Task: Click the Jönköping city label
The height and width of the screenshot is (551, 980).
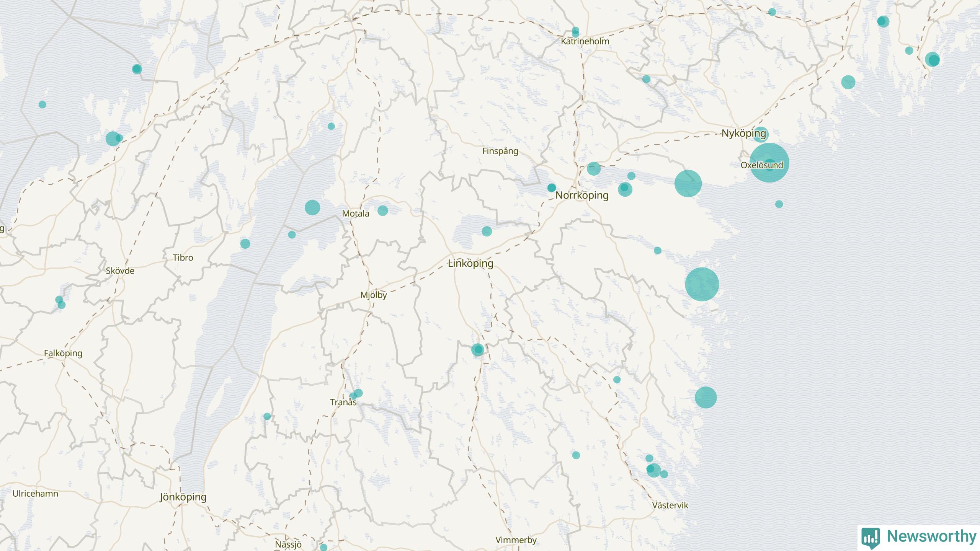Action: click(x=183, y=497)
